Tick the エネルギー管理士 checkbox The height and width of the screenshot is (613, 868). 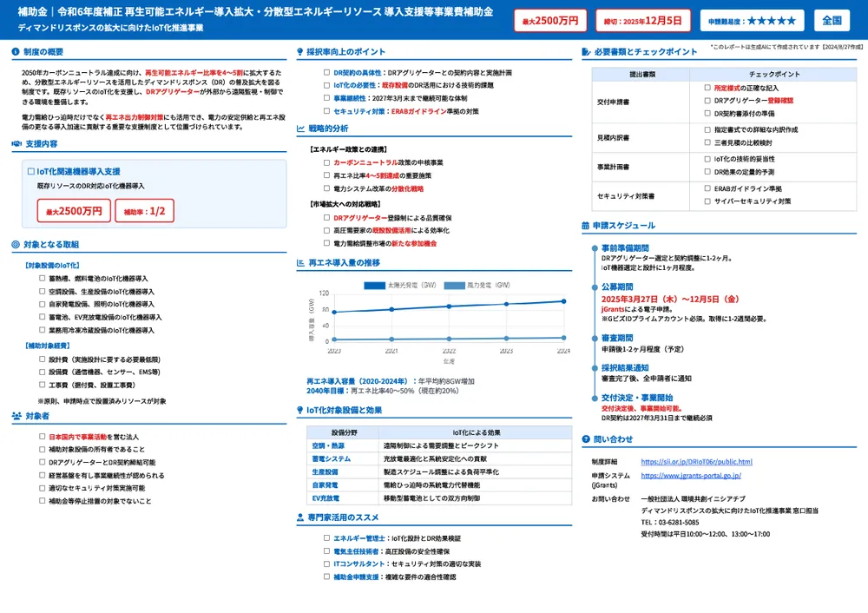click(x=326, y=538)
